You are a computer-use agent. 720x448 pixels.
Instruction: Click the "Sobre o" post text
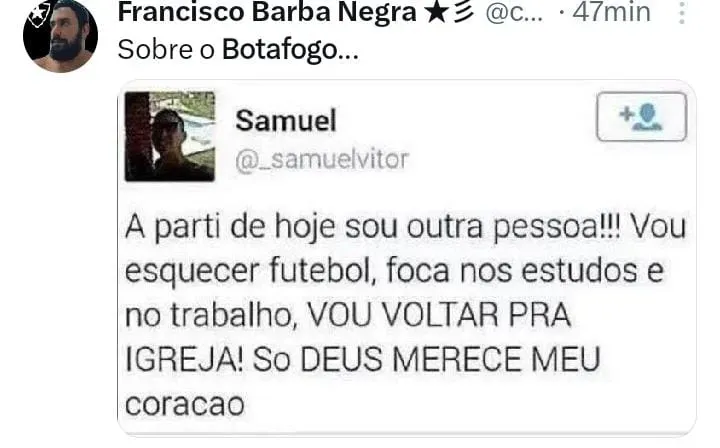166,50
